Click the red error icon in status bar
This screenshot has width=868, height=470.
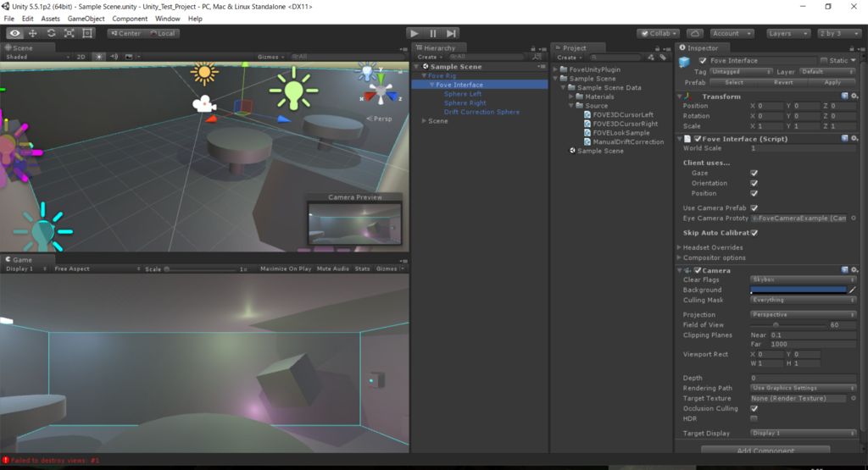tap(6, 460)
